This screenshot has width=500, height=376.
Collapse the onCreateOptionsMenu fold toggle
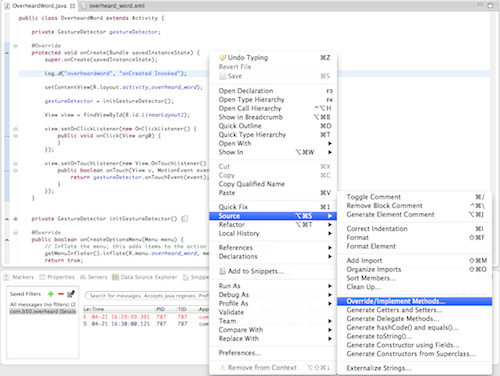(15, 233)
